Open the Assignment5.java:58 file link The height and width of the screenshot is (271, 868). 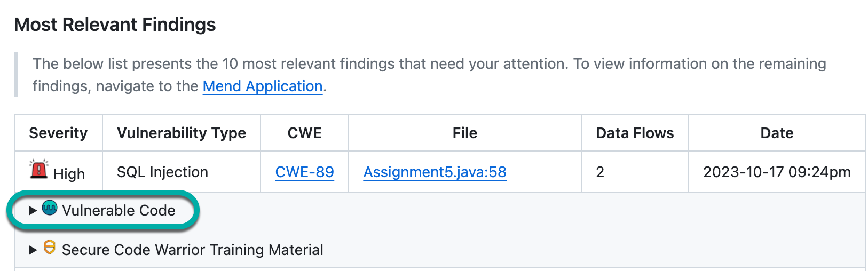tap(435, 172)
